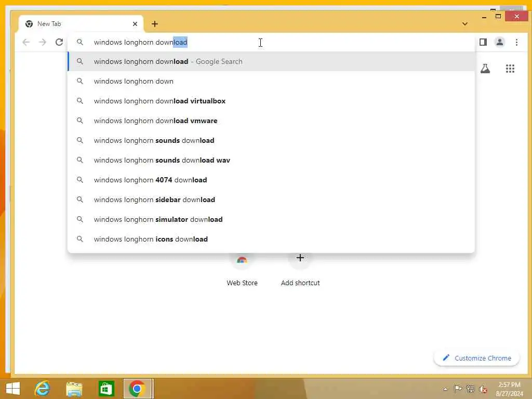Pick 'windows longhorn simulator download' suggestion
Screen dimensions: 532x399
[271, 219]
